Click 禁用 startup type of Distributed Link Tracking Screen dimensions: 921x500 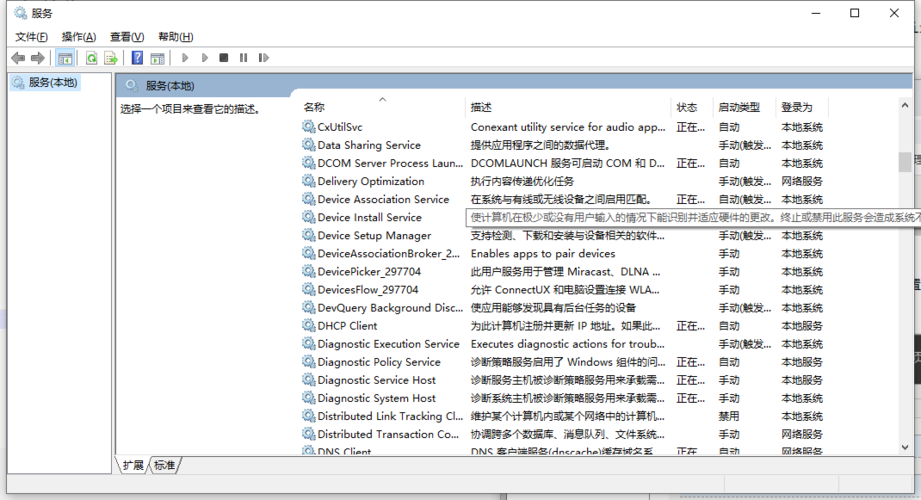click(729, 416)
